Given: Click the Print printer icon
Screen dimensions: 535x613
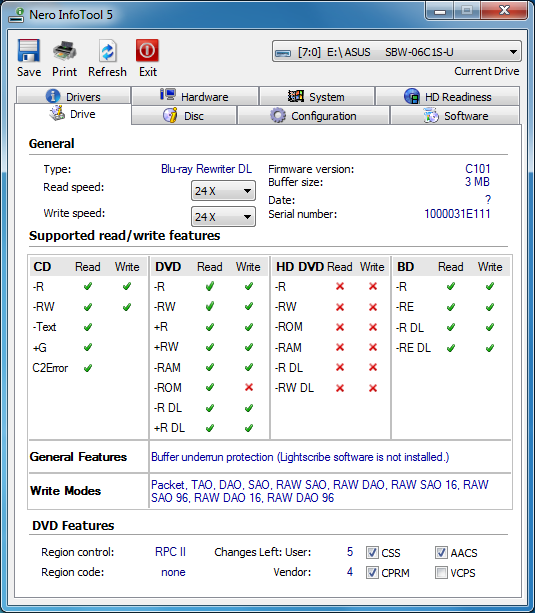Looking at the screenshot, I should pos(65,50).
